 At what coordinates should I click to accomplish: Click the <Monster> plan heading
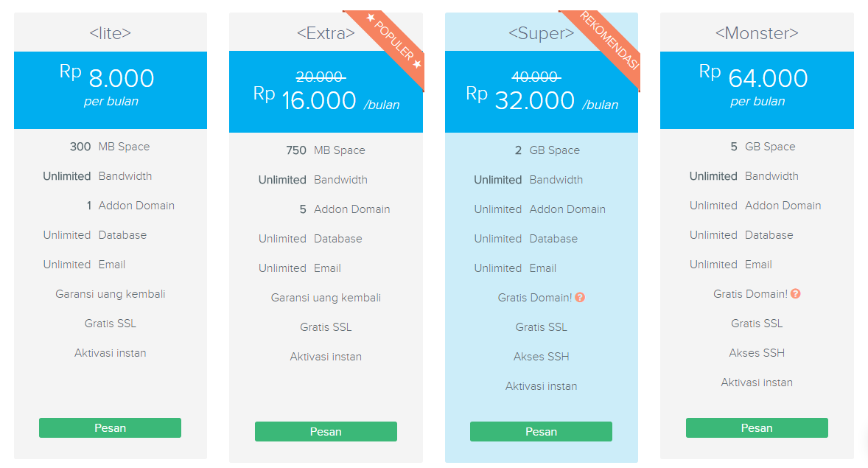(x=757, y=33)
